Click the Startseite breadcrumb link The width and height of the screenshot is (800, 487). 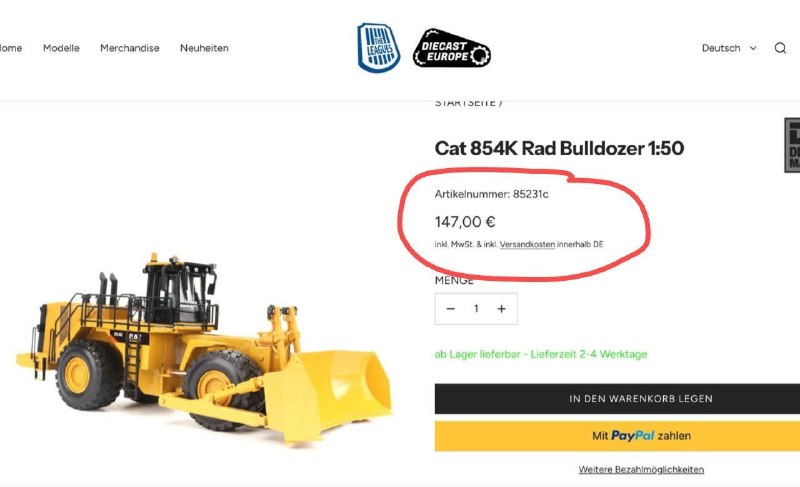coord(465,103)
